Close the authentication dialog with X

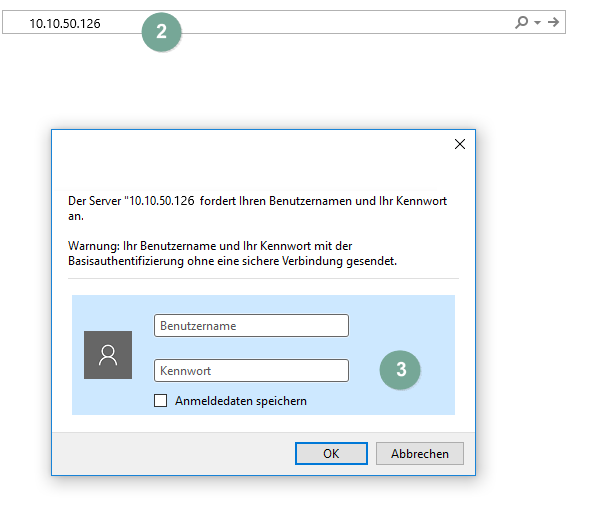pos(460,144)
